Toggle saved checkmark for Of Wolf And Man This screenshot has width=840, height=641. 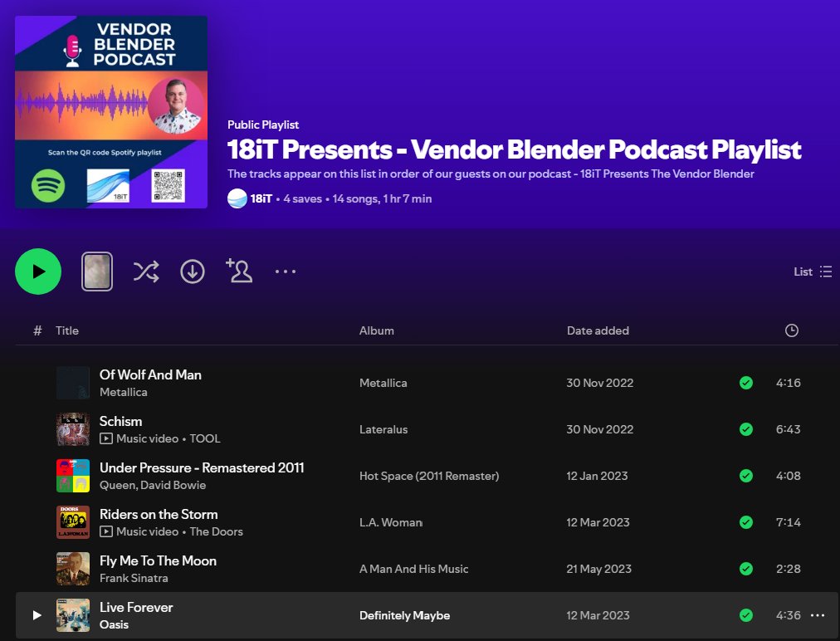point(745,383)
